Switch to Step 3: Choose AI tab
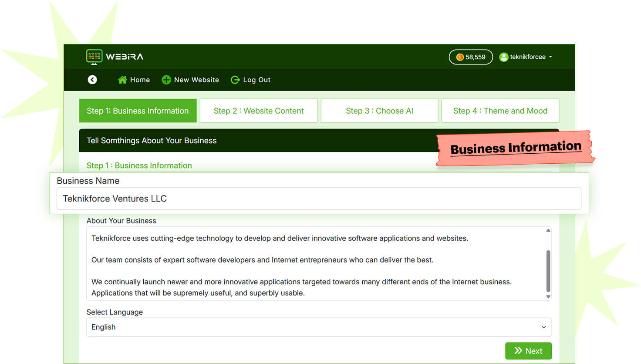The image size is (641, 364). [379, 111]
